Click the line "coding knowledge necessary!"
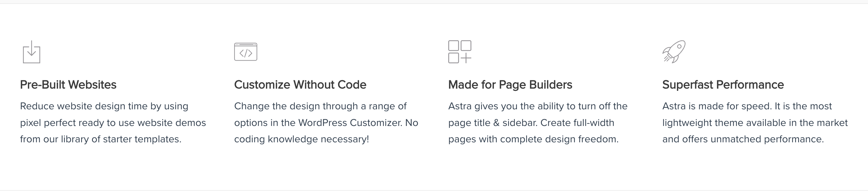Viewport: 868px width, 195px height. click(x=302, y=139)
